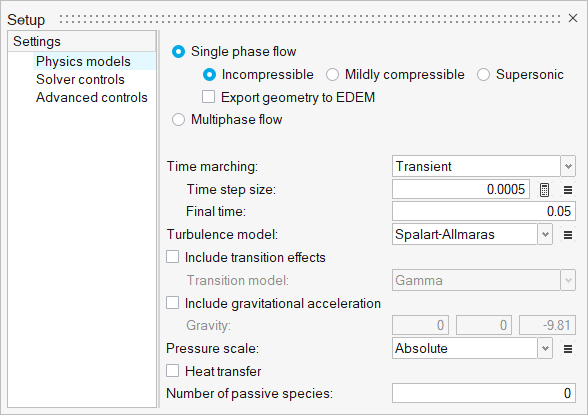The height and width of the screenshot is (415, 588).
Task: Close the Setup dialog with the X
Action: [x=573, y=18]
